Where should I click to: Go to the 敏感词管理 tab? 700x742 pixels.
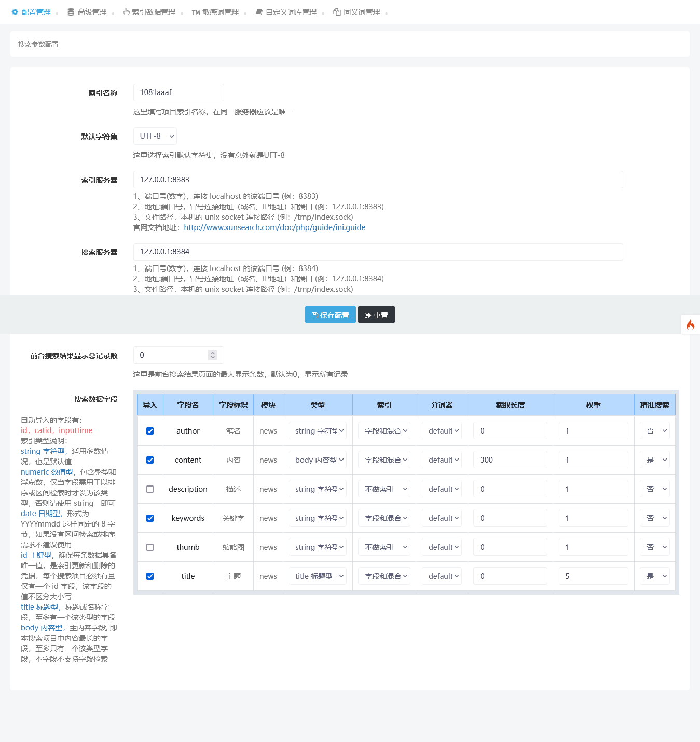[215, 12]
